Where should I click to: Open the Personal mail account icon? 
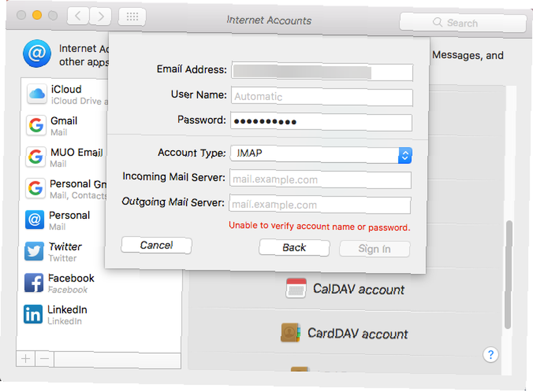coord(35,220)
